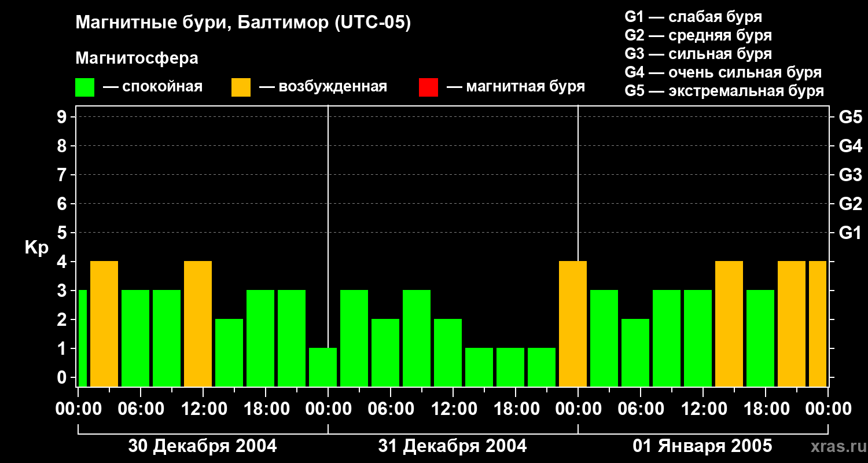Click Kp 1 bar straddling midnight into 31 December
The width and height of the screenshot is (868, 463).
(x=323, y=367)
